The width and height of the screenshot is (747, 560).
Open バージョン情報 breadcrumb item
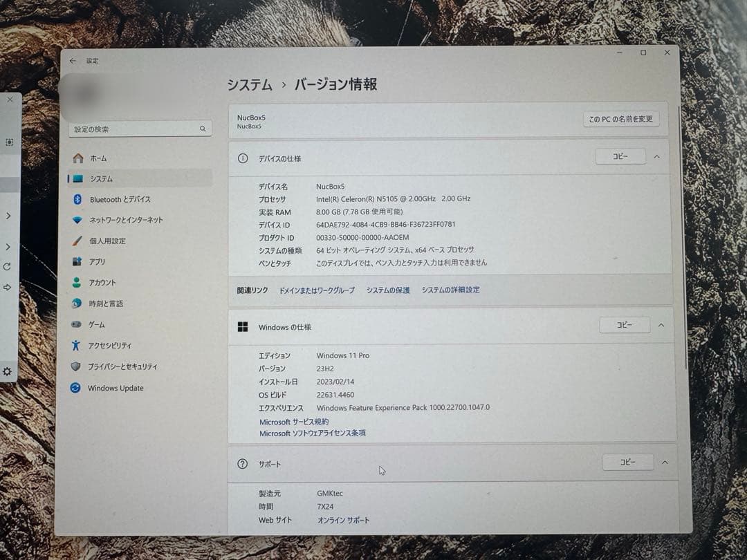click(335, 84)
